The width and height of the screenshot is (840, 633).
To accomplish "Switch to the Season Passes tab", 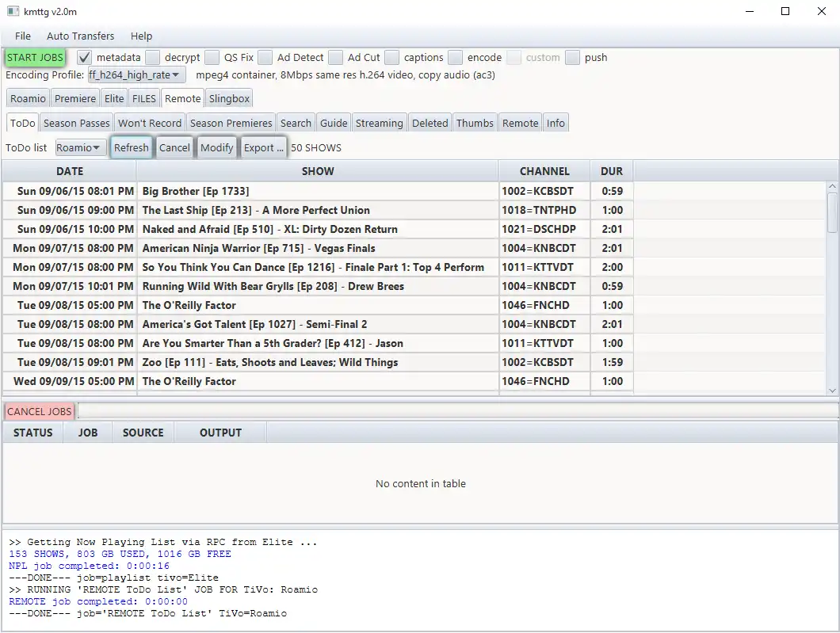I will [x=77, y=124].
